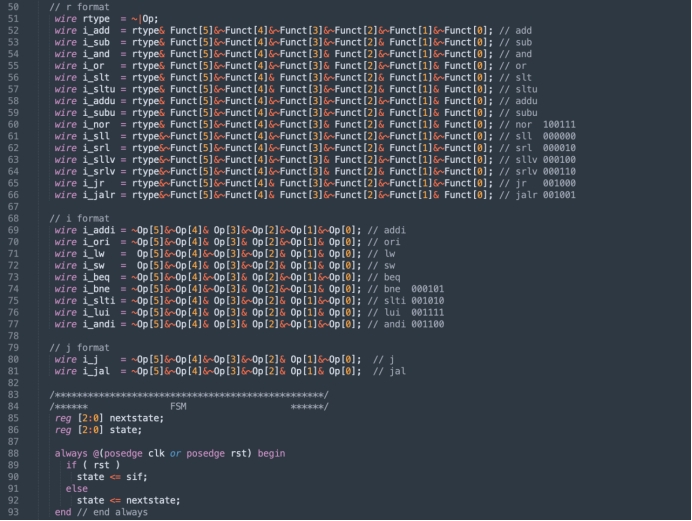Screen dimensions: 692x521
Task: Place cursor on '// i format' comment
Action: (x=76, y=217)
